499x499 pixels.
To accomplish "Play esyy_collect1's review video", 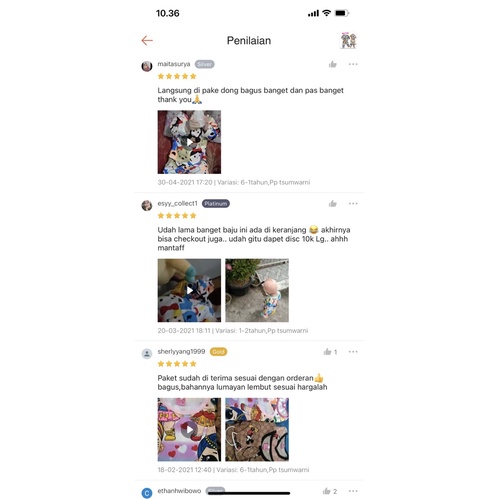I will tap(189, 290).
